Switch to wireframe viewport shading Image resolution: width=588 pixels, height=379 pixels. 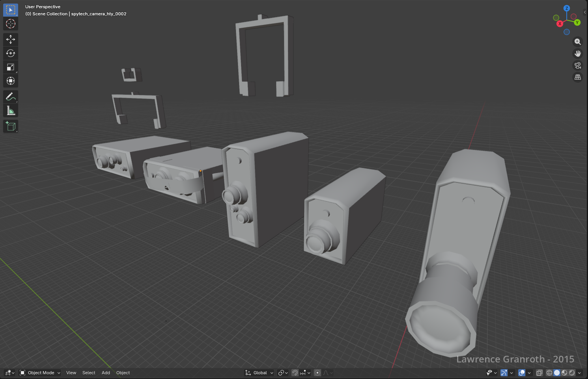[x=549, y=373]
